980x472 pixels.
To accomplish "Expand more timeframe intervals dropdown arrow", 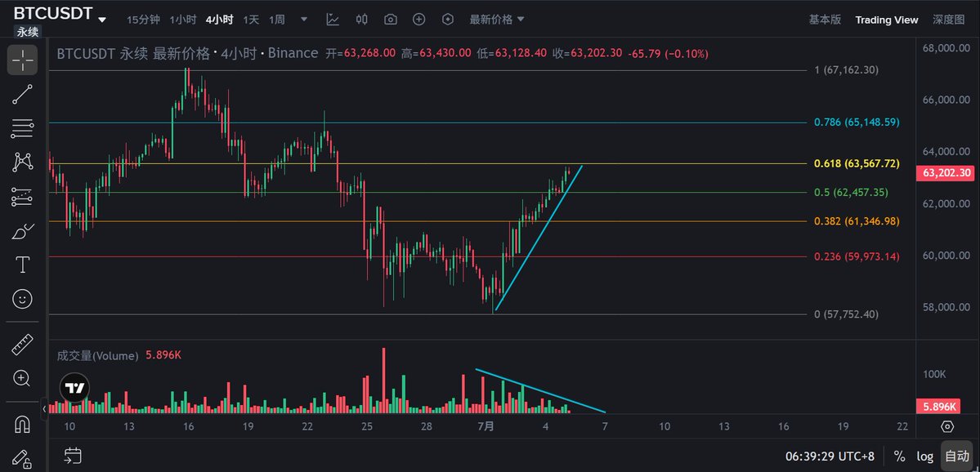I will click(304, 20).
